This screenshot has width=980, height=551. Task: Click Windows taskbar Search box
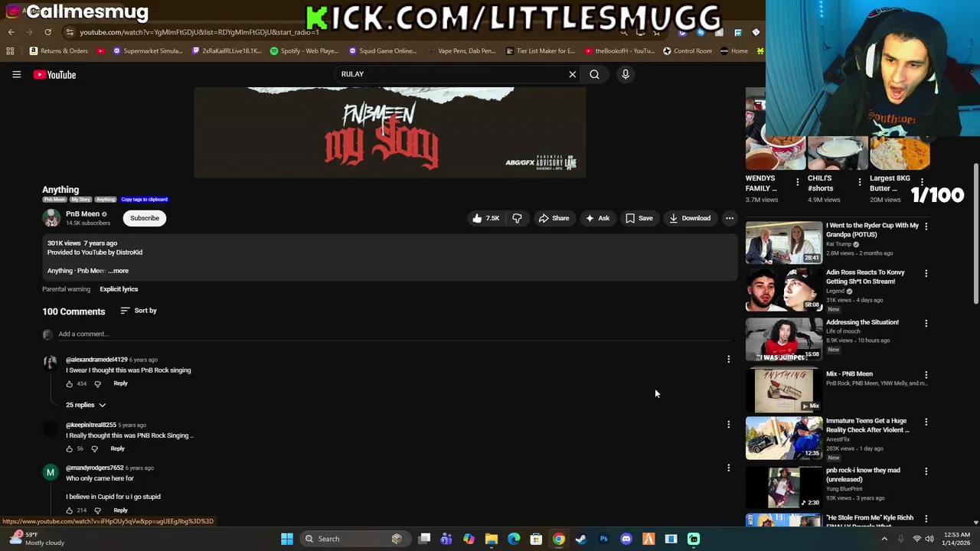click(354, 539)
